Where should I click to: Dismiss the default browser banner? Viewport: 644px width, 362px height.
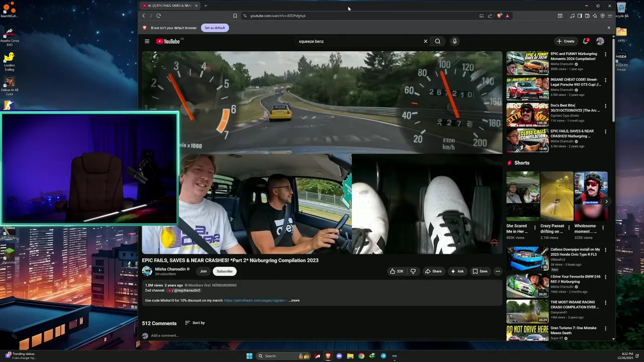[609, 28]
